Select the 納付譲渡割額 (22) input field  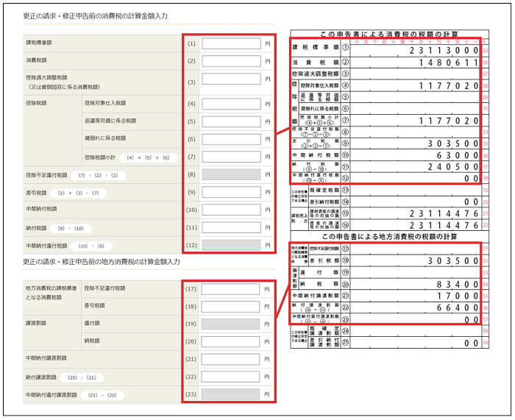pos(231,377)
